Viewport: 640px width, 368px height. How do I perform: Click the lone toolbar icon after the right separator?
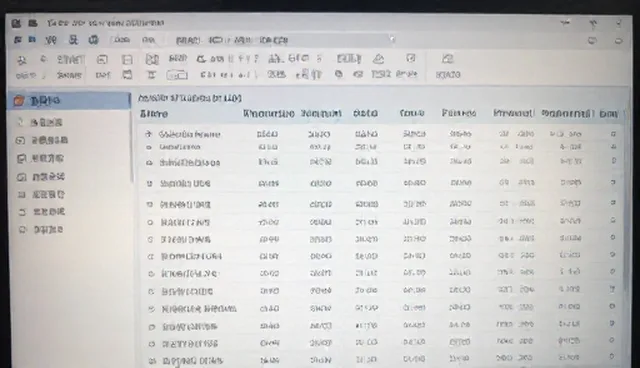(448, 59)
